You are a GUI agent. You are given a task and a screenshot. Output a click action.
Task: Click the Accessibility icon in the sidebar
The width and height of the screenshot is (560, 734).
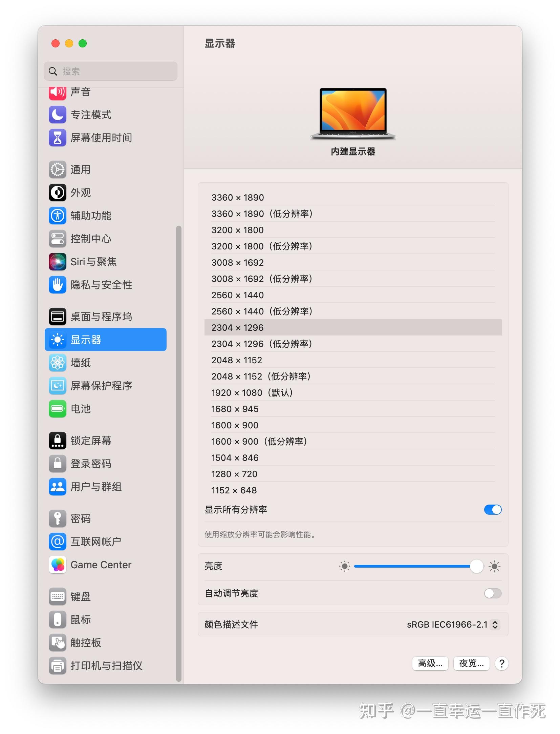[57, 216]
